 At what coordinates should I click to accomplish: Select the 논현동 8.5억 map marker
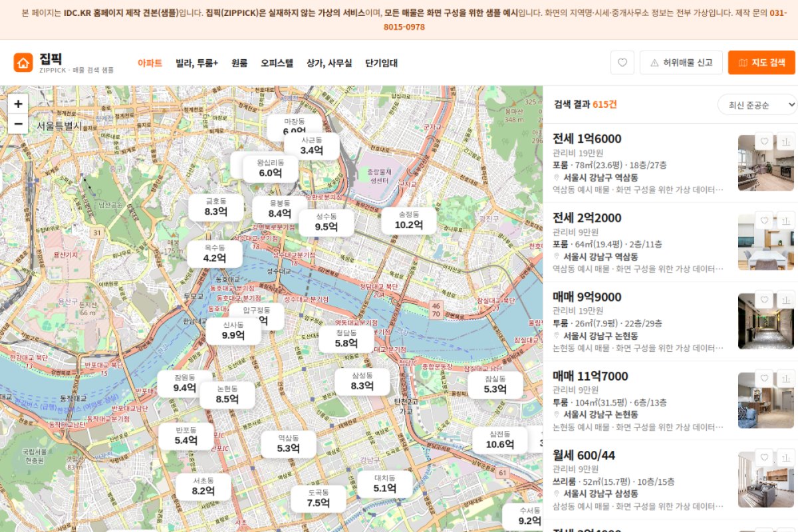pos(227,394)
